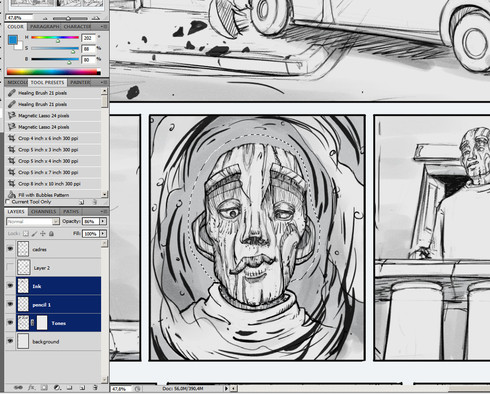Create new tool preset icon
Image resolution: width=490 pixels, height=394 pixels.
click(82, 202)
